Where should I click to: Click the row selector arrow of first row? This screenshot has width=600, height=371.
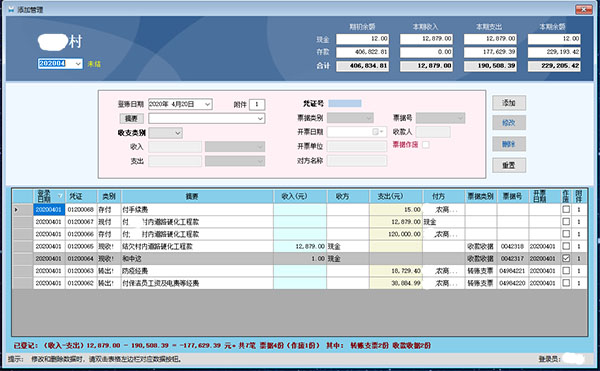[16, 210]
